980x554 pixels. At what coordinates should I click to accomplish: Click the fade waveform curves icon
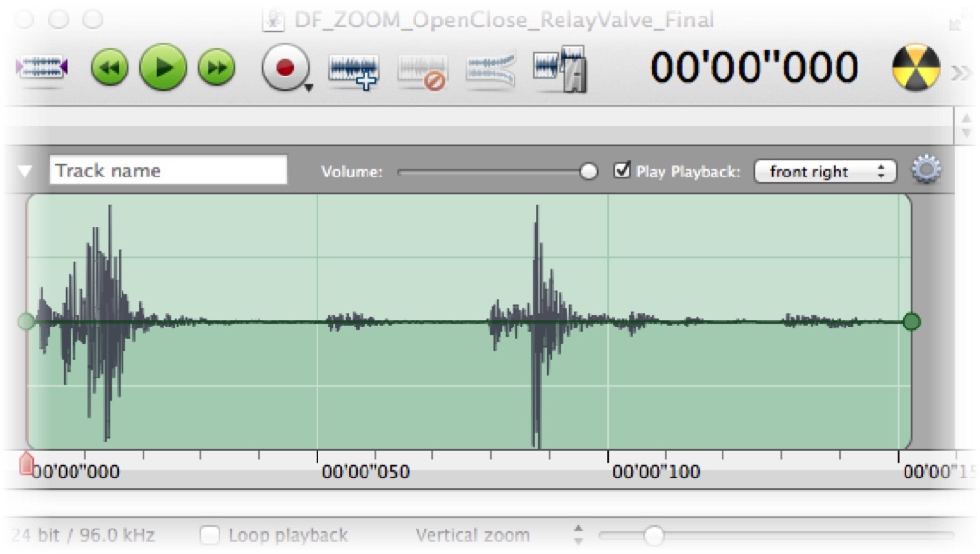491,70
